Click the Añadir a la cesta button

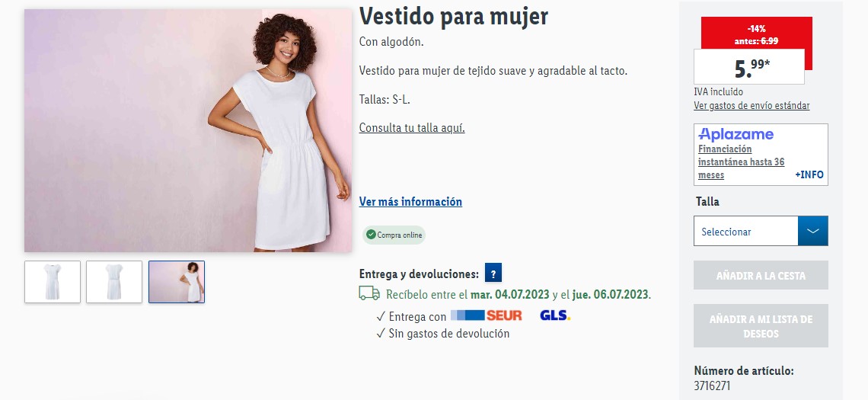(761, 275)
